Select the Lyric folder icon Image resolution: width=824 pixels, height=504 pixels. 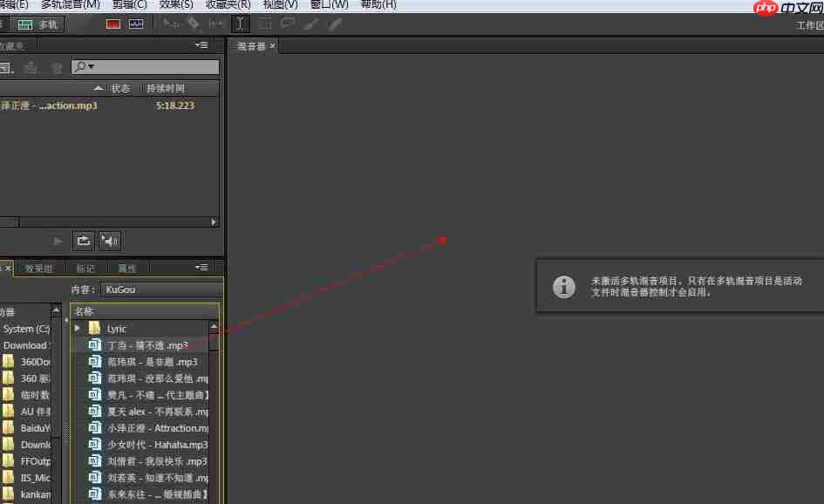click(94, 329)
